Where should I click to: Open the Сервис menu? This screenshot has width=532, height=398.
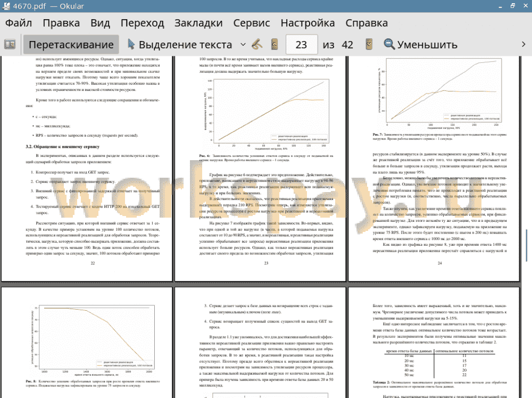tap(252, 23)
